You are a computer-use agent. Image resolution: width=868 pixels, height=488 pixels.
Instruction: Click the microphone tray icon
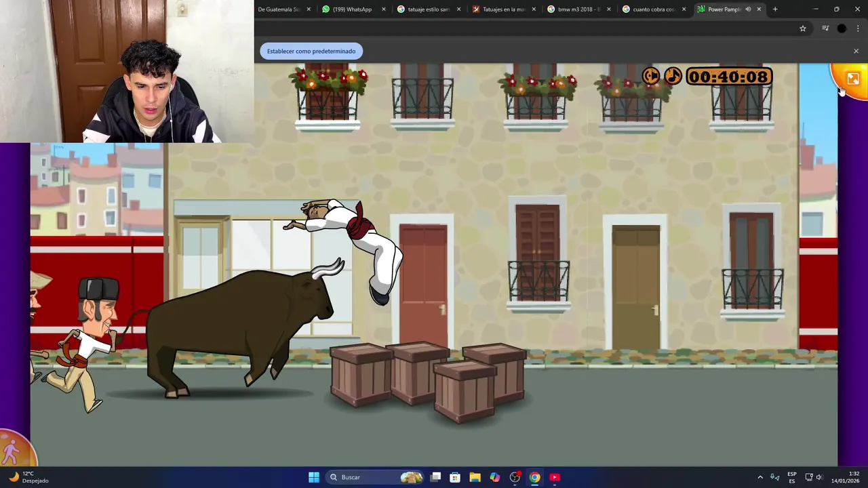click(x=775, y=477)
